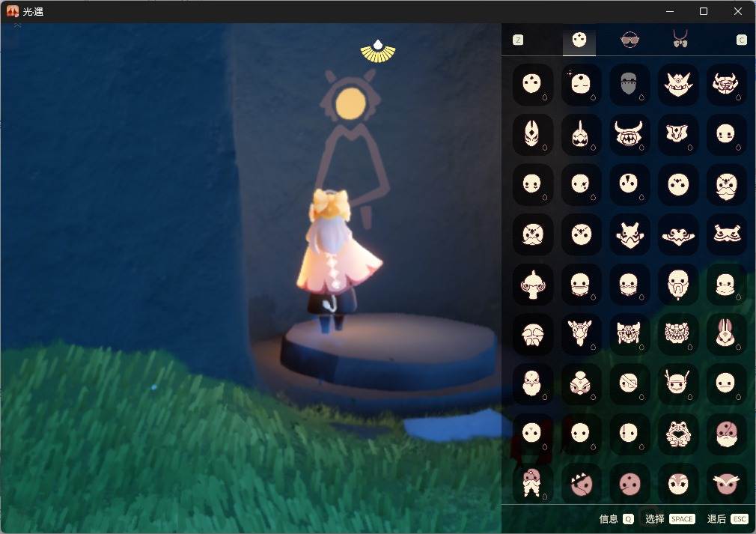Choose the curly lion-dance mask
Screen dimensions: 756x534
pos(678,334)
